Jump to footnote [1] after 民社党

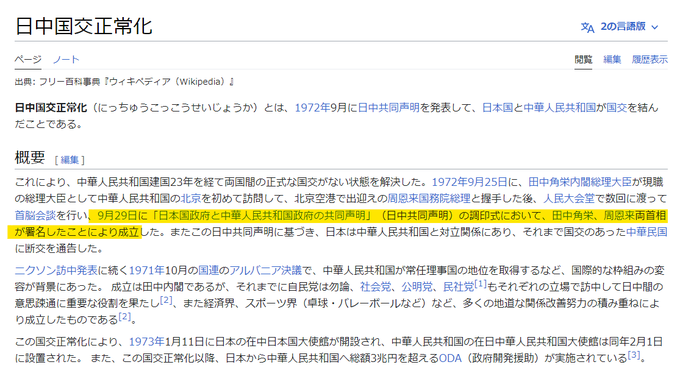480,284
